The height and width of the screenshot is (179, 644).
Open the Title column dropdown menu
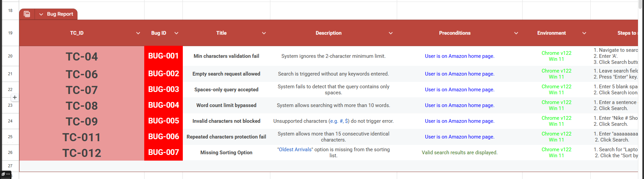[264, 33]
